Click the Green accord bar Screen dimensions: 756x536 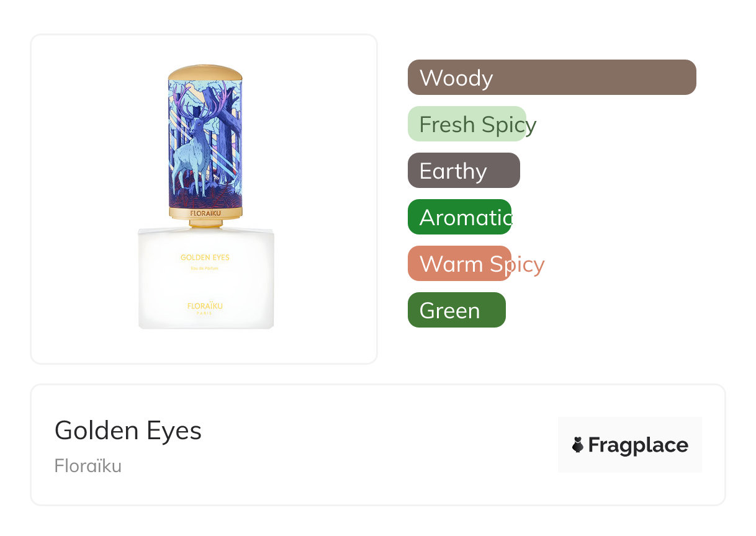456,310
